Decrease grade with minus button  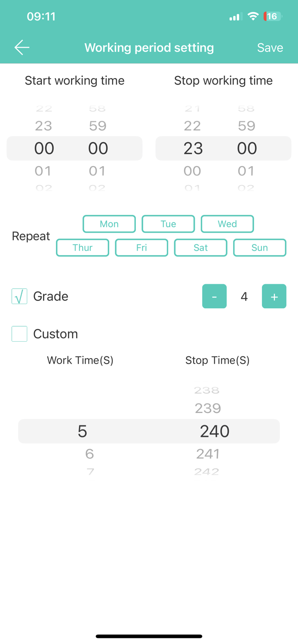pyautogui.click(x=214, y=296)
